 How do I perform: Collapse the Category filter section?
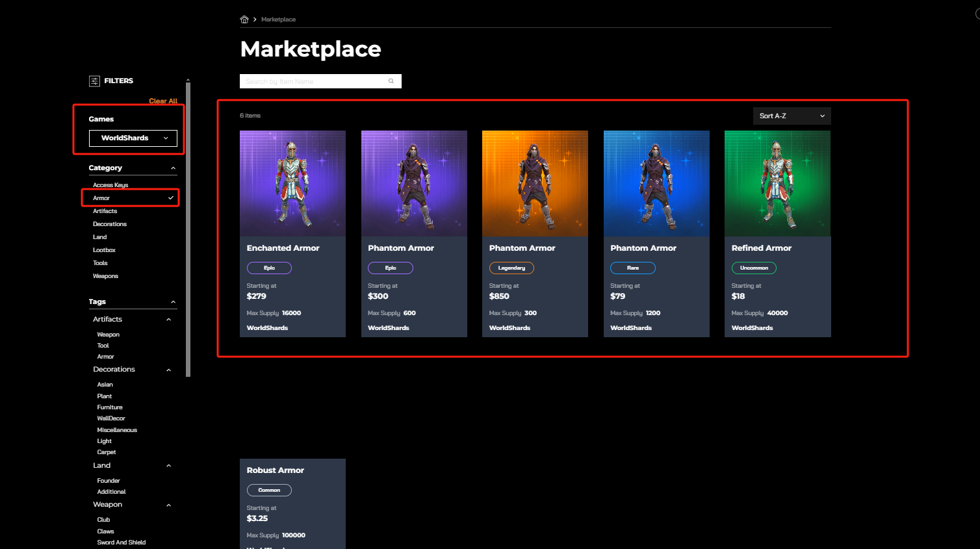click(x=173, y=168)
